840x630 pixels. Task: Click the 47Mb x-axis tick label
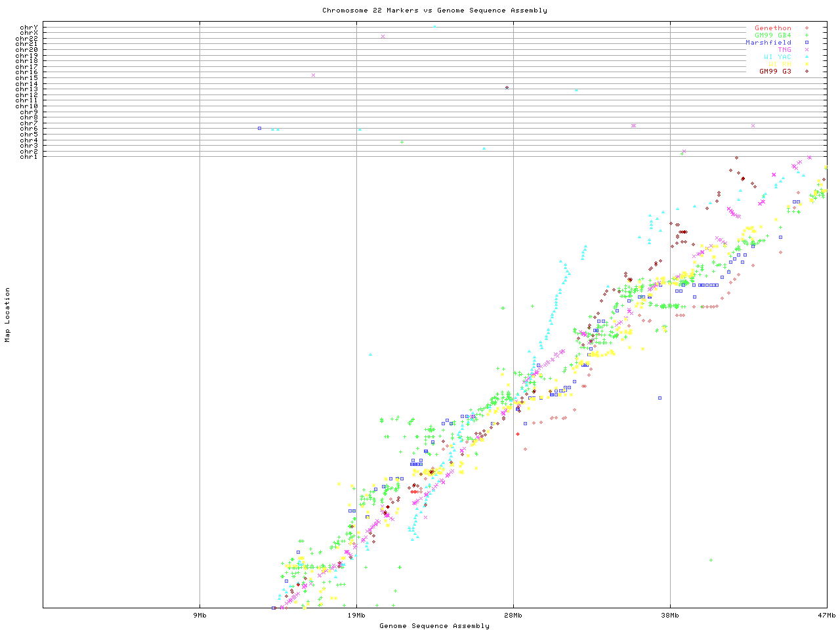coord(826,615)
